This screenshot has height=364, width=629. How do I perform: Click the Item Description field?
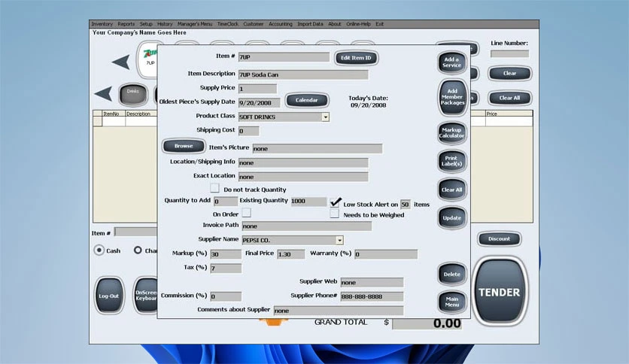[x=303, y=74]
